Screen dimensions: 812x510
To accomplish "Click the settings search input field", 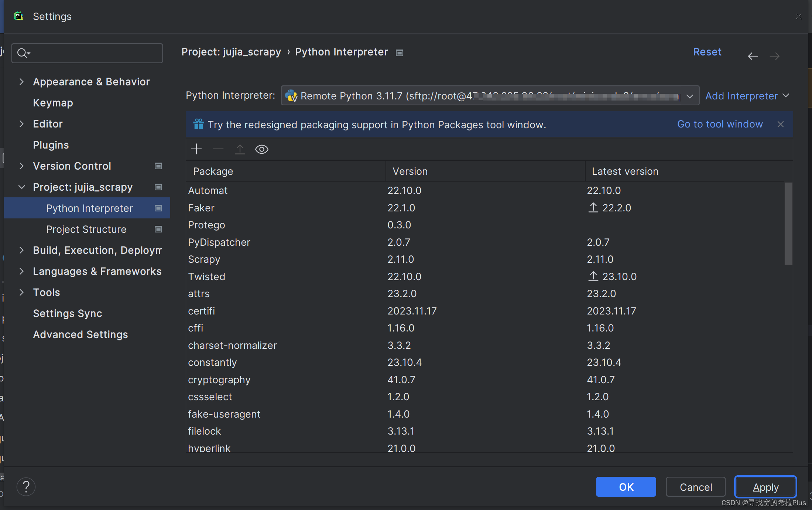I will click(x=87, y=53).
